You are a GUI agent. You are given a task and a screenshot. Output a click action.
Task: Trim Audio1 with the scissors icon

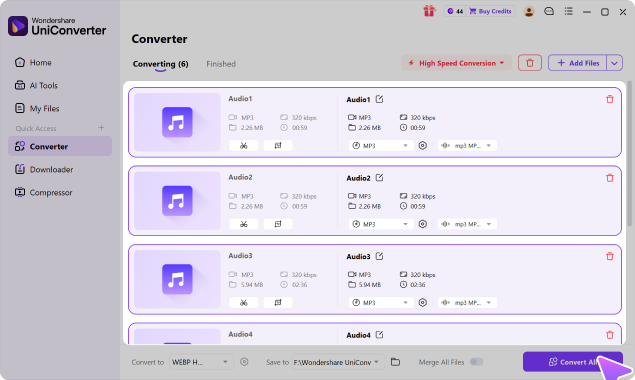coord(243,145)
